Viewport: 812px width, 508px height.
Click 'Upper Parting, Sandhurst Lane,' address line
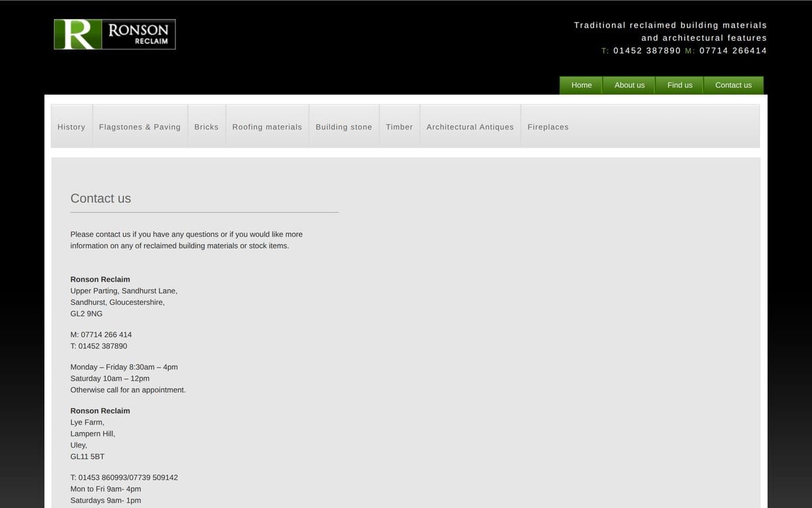click(124, 291)
